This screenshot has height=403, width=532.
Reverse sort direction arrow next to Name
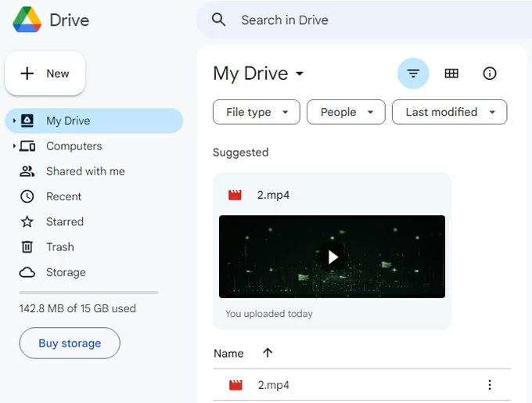268,353
